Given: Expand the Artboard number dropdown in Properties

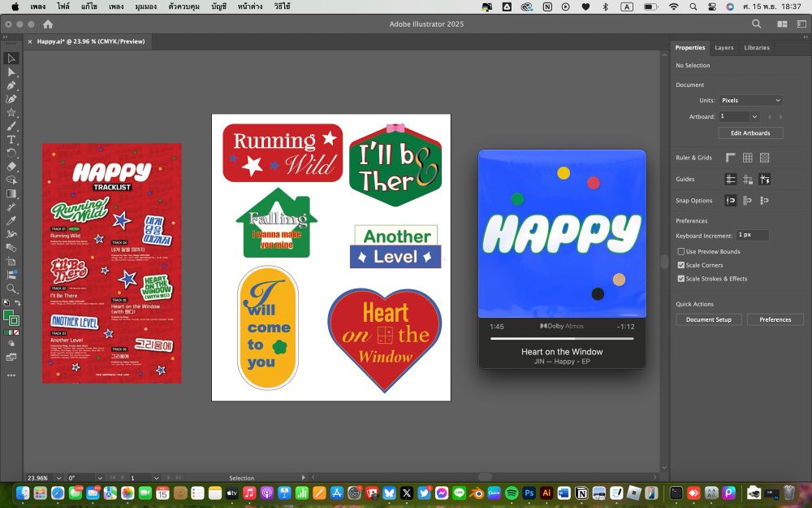Looking at the screenshot, I should click(754, 117).
